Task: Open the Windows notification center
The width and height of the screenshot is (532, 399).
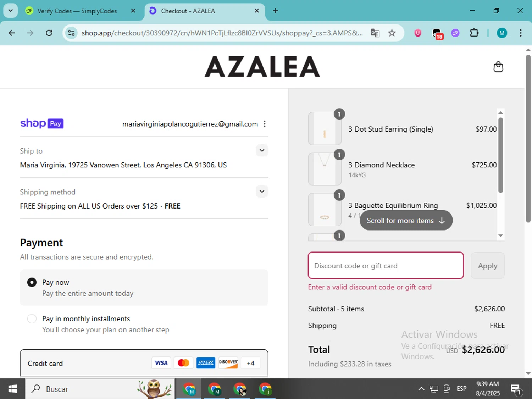Action: pyautogui.click(x=516, y=389)
